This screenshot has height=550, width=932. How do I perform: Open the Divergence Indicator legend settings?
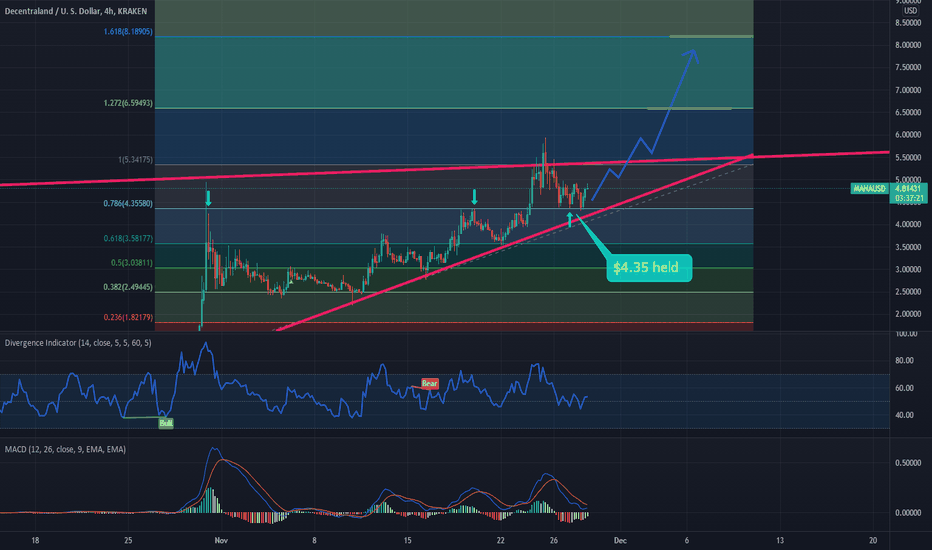(x=78, y=343)
